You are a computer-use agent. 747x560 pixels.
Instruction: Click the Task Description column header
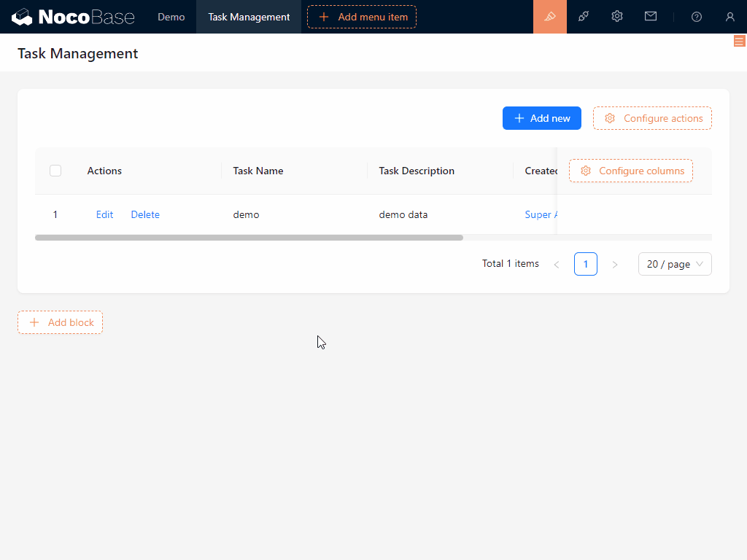[417, 171]
